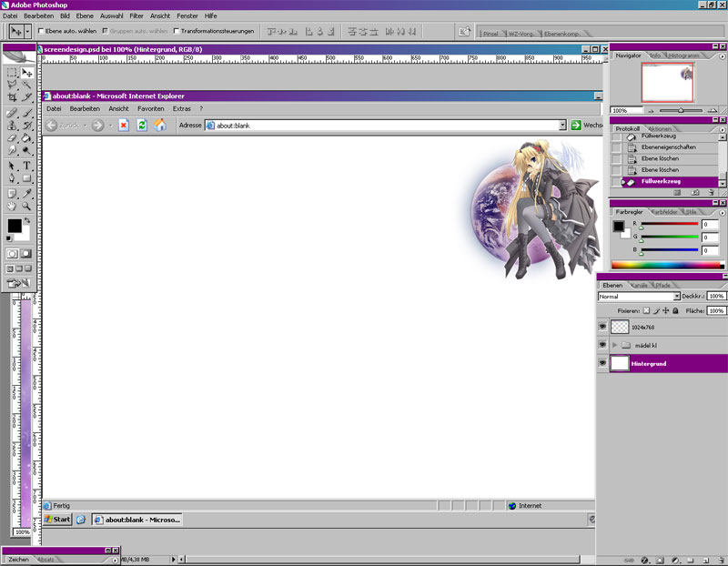Click the Navigator zoom slider

(681, 110)
